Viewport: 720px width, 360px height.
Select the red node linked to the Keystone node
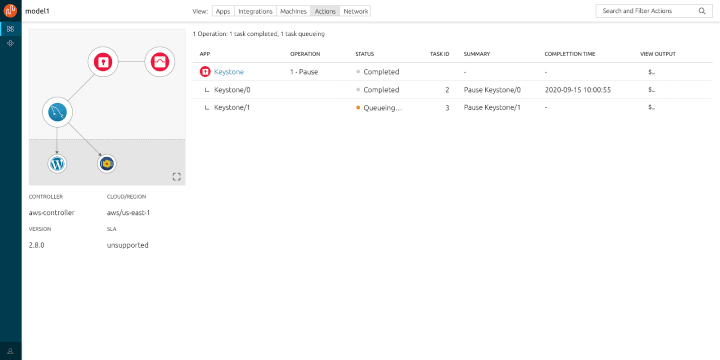point(160,62)
